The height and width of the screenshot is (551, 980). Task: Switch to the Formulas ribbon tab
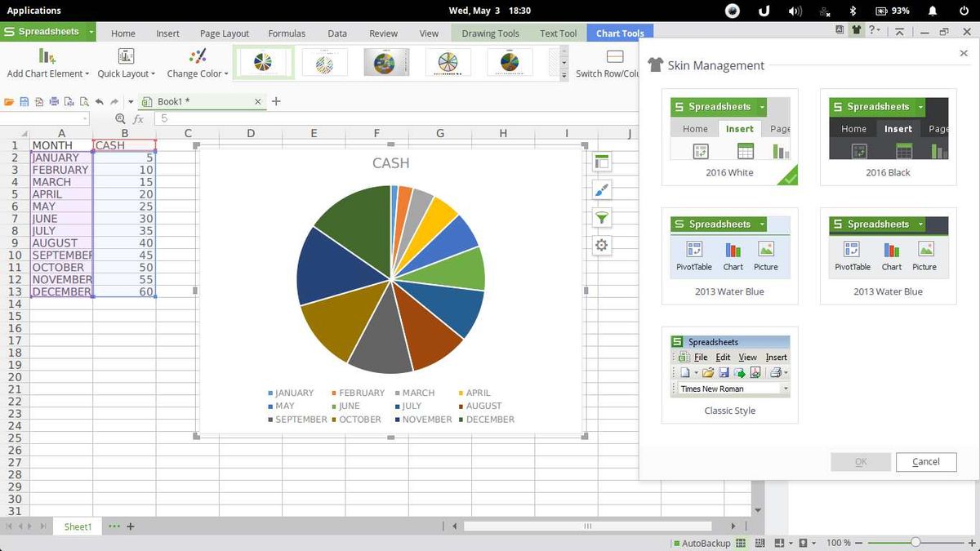(287, 33)
